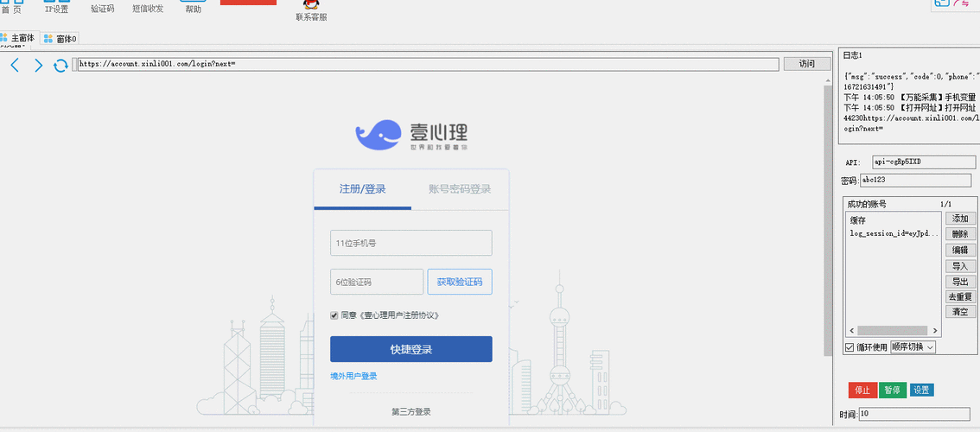The image size is (980, 432).
Task: Focus the 11位手机号 input field
Action: [411, 243]
